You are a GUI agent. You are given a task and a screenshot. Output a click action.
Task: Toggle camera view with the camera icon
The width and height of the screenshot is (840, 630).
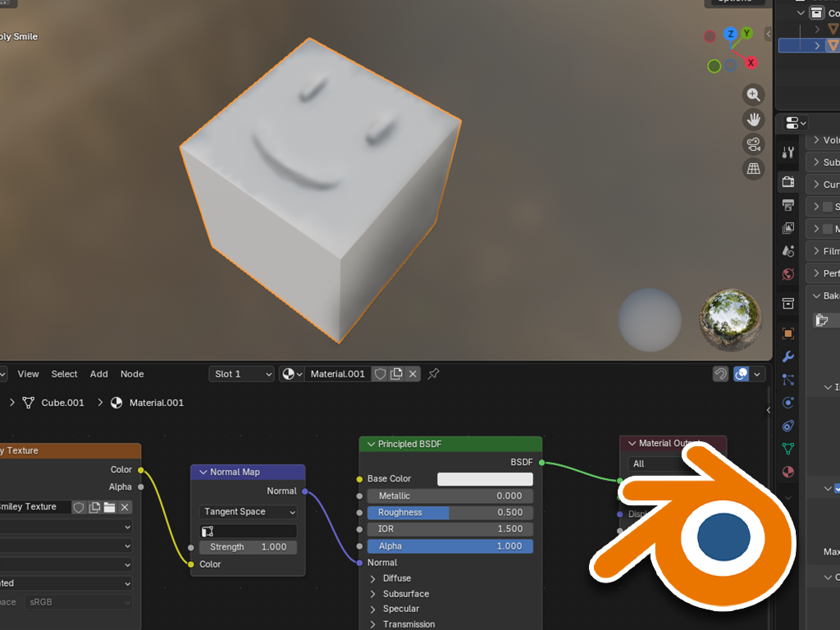753,145
